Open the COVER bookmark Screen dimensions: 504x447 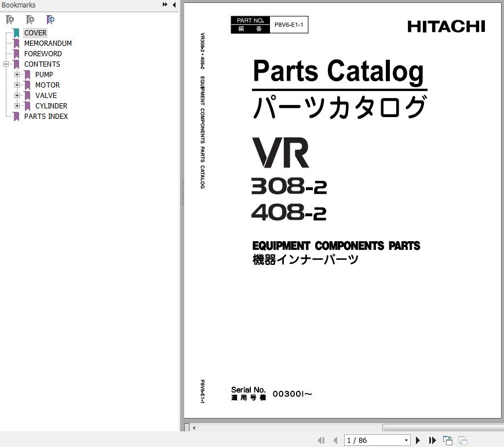(35, 33)
